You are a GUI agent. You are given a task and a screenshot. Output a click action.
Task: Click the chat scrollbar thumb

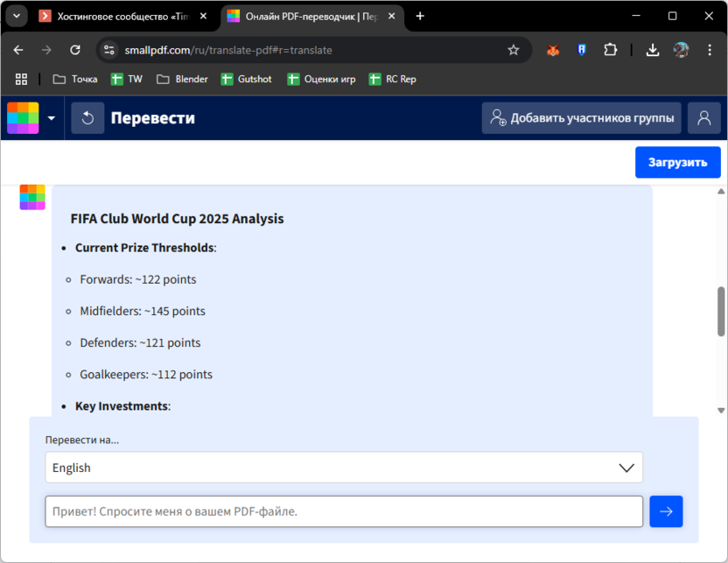(721, 311)
